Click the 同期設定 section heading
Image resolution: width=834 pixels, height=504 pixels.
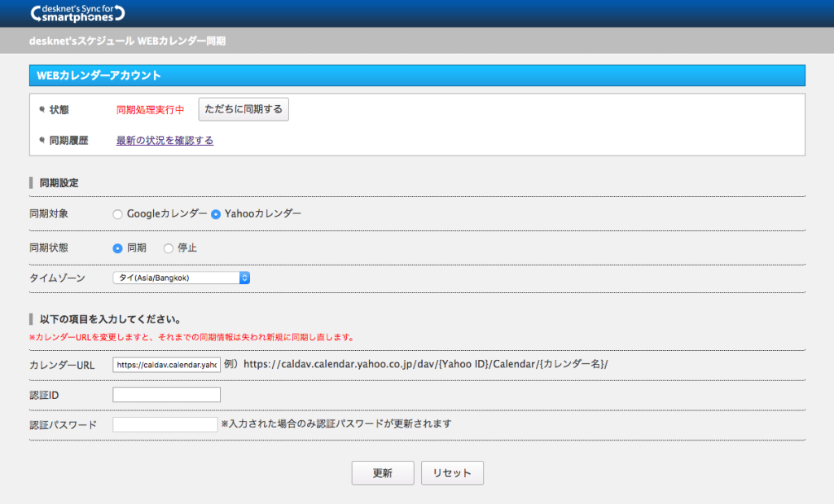point(59,183)
